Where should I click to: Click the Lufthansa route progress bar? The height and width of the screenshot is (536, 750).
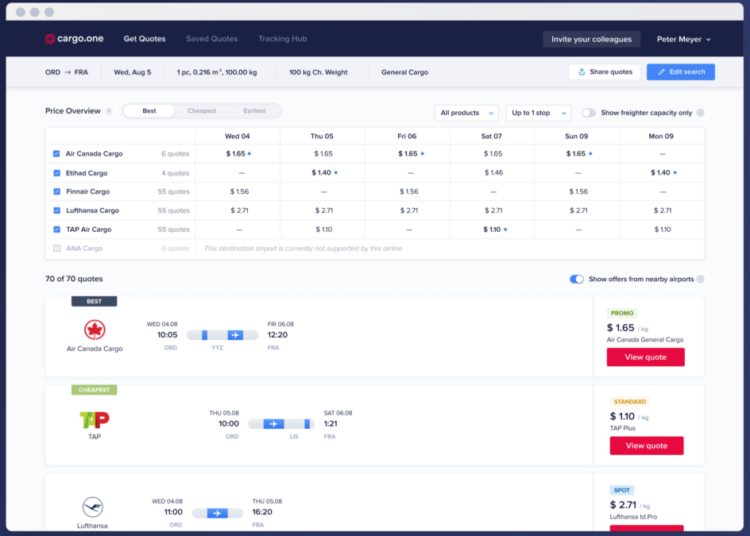[217, 513]
